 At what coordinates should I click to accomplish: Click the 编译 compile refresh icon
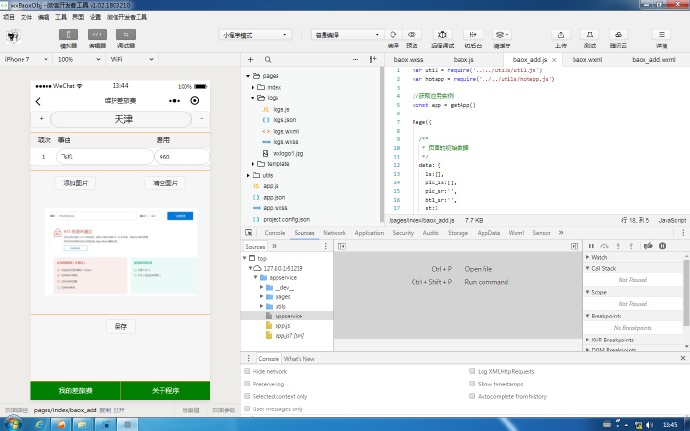(x=393, y=34)
